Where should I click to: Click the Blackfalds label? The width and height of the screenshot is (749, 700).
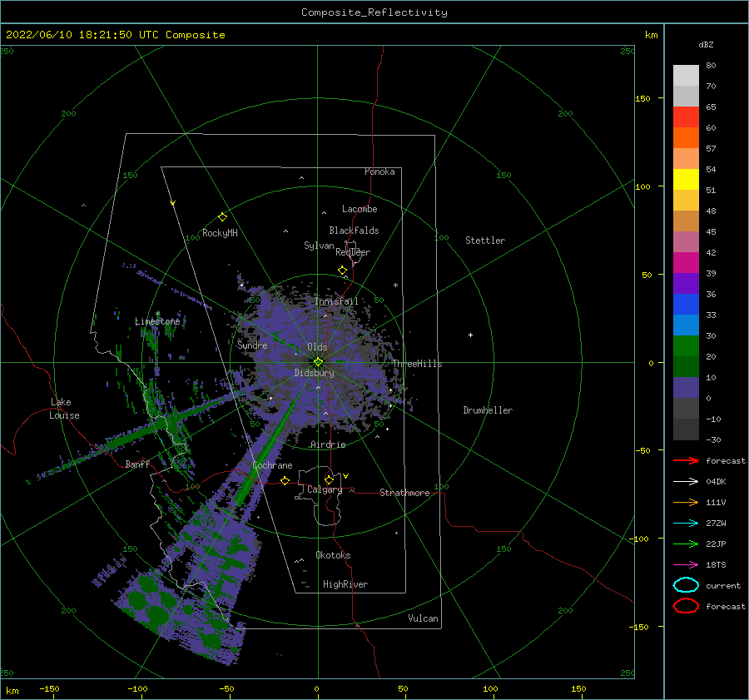pyautogui.click(x=354, y=231)
